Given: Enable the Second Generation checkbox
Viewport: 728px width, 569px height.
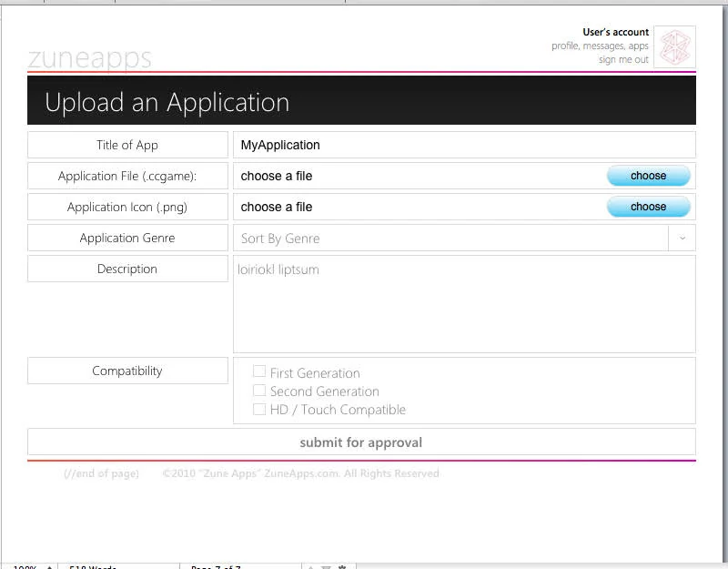Looking at the screenshot, I should click(259, 391).
